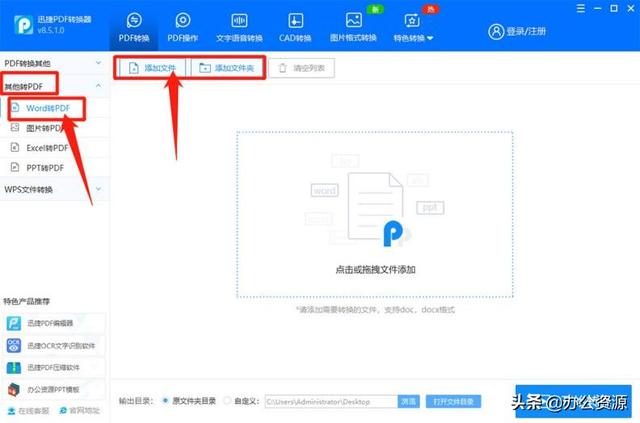
Task: Switch to the PDF操作 tab
Action: pos(182,28)
